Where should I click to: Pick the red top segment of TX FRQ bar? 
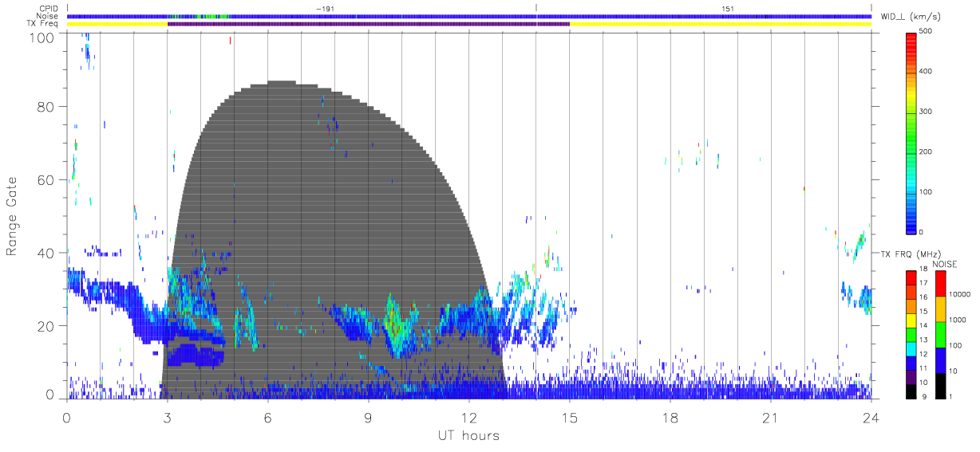pyautogui.click(x=911, y=277)
